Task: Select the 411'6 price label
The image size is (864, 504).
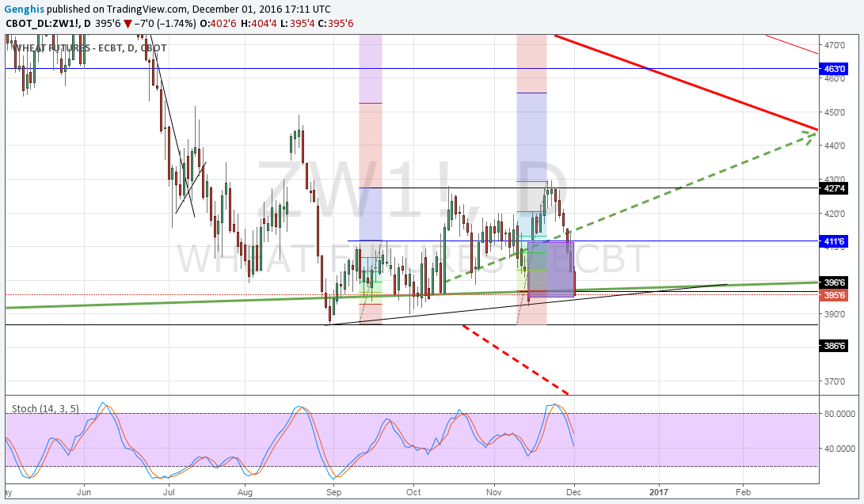Action: 833,241
